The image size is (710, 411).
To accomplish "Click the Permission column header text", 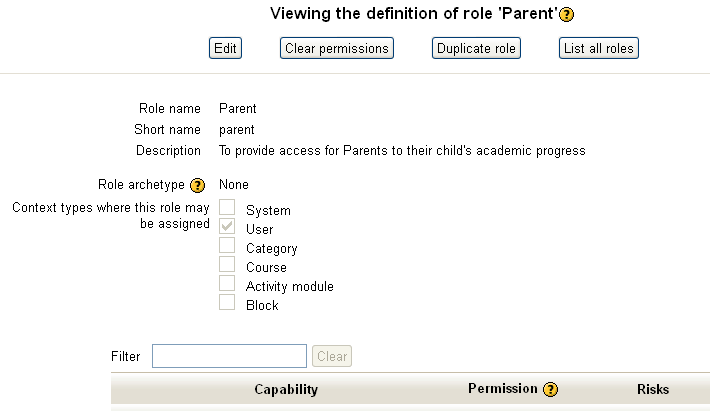I will coord(503,388).
